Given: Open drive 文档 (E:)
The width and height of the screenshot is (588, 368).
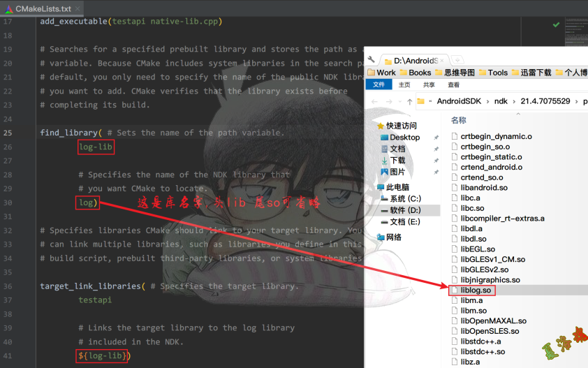Looking at the screenshot, I should coord(401,221).
